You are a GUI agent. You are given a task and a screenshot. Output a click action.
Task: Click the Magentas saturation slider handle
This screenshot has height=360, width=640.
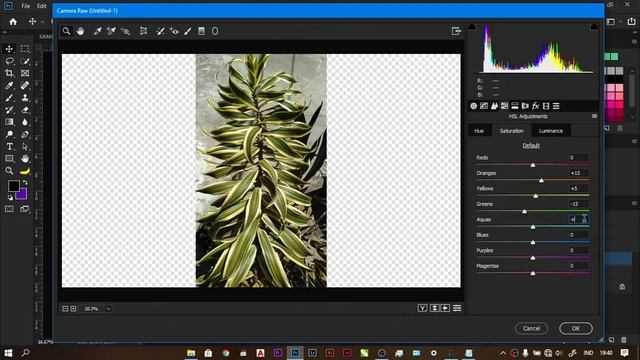tap(533, 273)
